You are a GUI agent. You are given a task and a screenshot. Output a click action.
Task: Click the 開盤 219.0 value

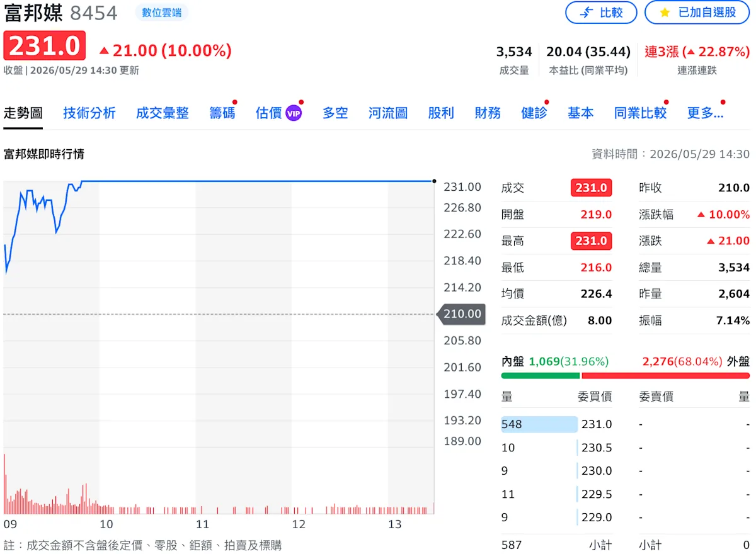(596, 215)
